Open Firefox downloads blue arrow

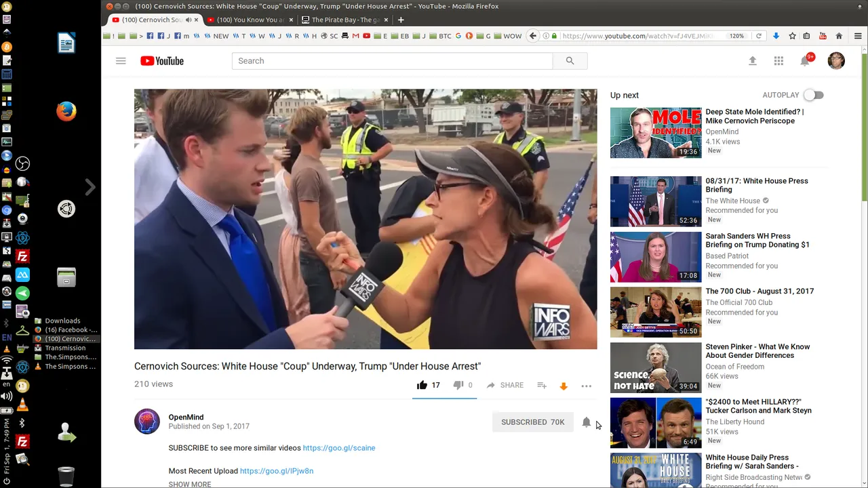[776, 36]
